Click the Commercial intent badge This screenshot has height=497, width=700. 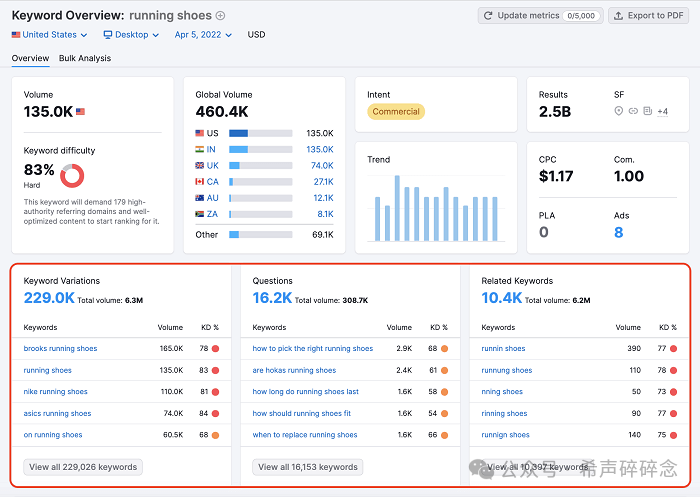(x=396, y=112)
